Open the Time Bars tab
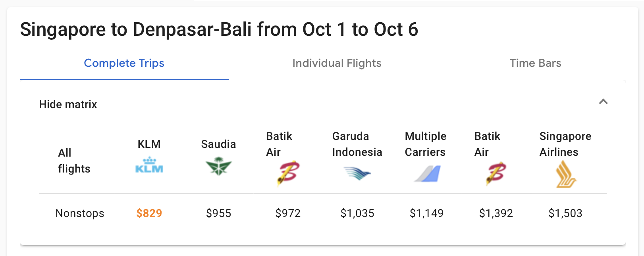Image resolution: width=644 pixels, height=256 pixels. tap(535, 63)
